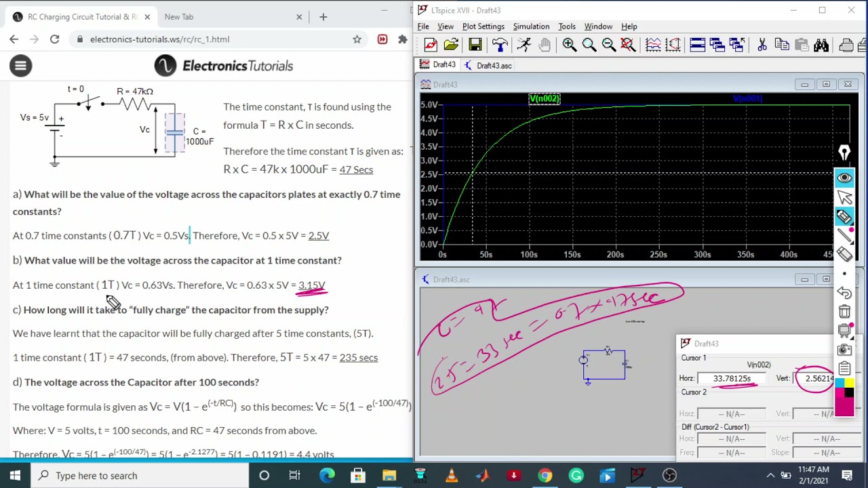Click the Electronics Tutorials logo
Image resolution: width=868 pixels, height=488 pixels.
tap(223, 66)
